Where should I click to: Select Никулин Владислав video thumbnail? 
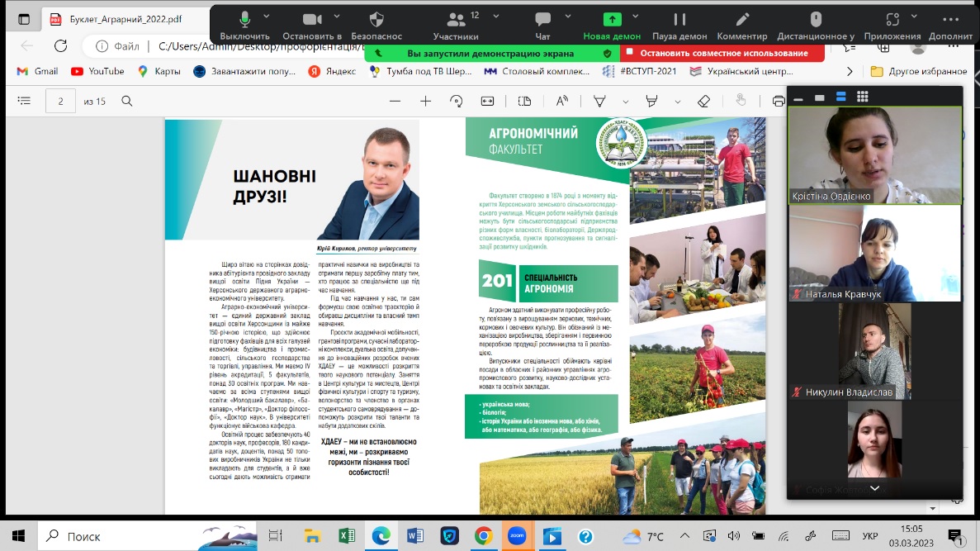875,351
